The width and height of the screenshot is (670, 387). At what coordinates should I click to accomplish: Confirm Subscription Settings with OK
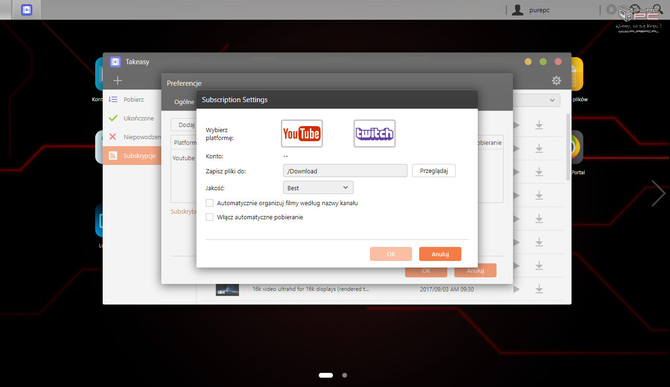coord(391,254)
